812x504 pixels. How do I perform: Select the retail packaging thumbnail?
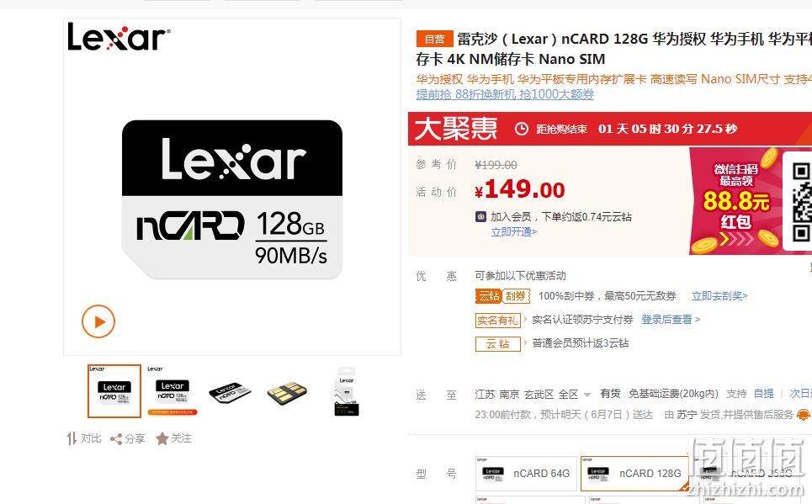pos(347,391)
